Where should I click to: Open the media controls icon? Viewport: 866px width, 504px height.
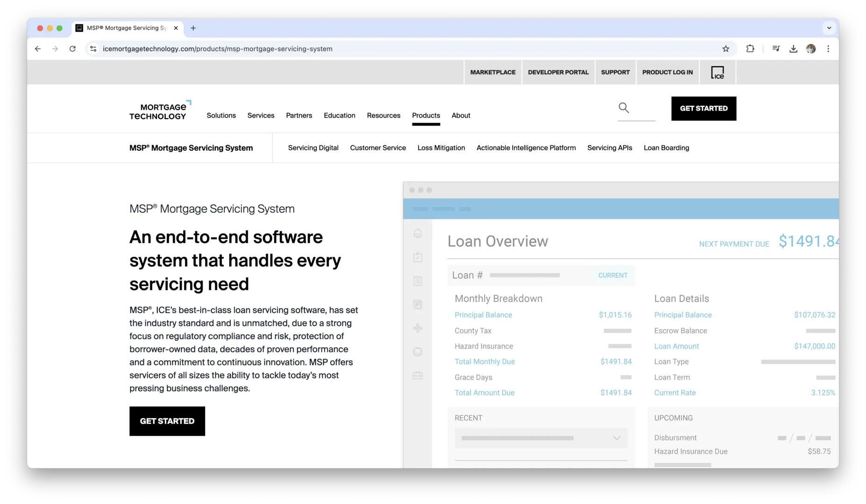(x=776, y=49)
